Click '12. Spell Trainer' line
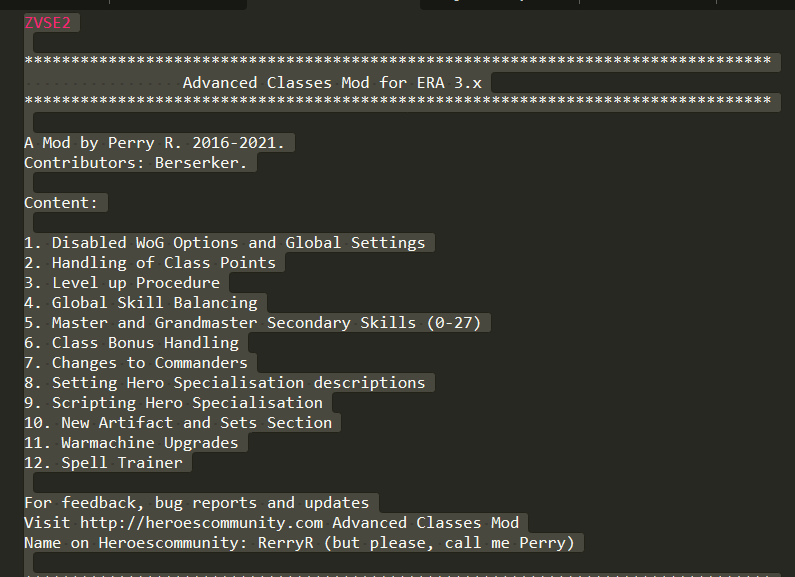Viewport: 795px width, 577px height. [103, 463]
